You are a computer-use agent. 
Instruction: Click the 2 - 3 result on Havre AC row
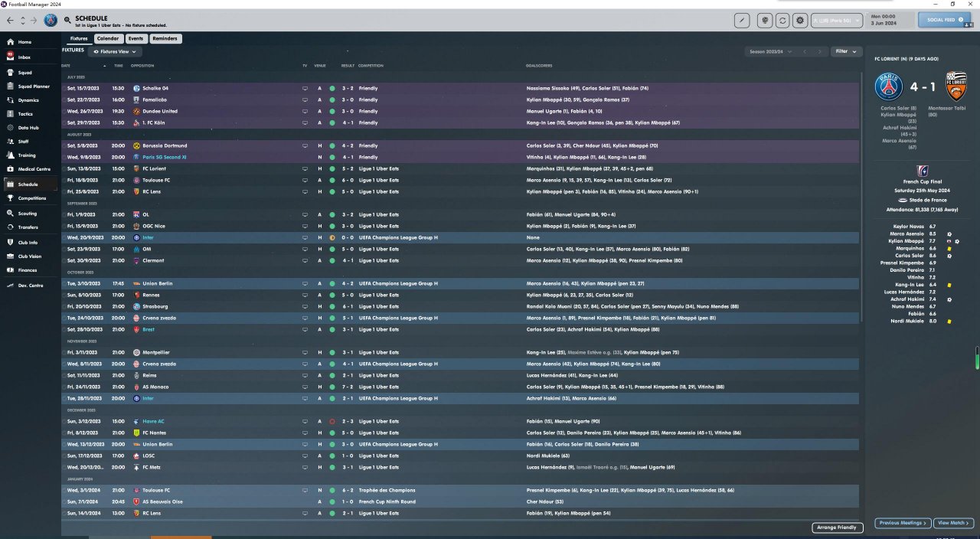[348, 421]
